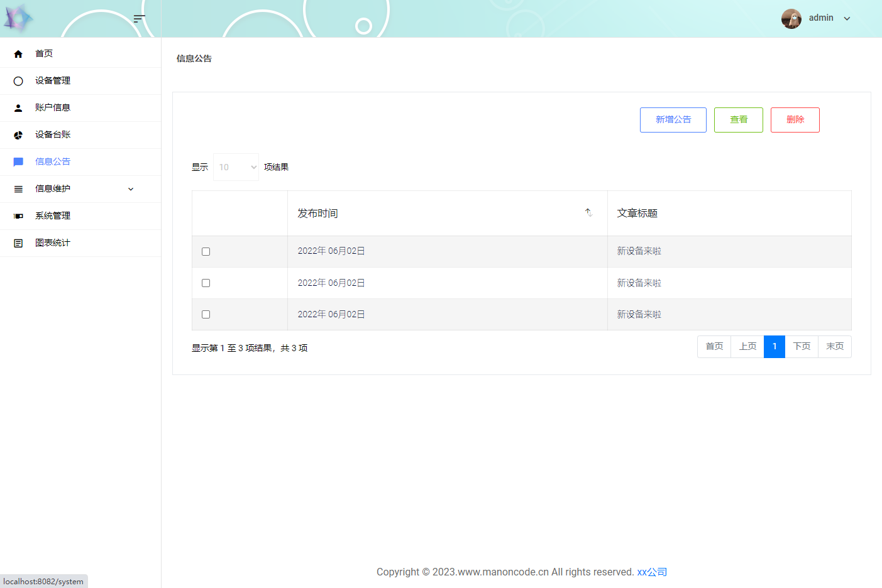This screenshot has width=882, height=588.
Task: Click the third row title 新设备来啦
Action: 639,315
